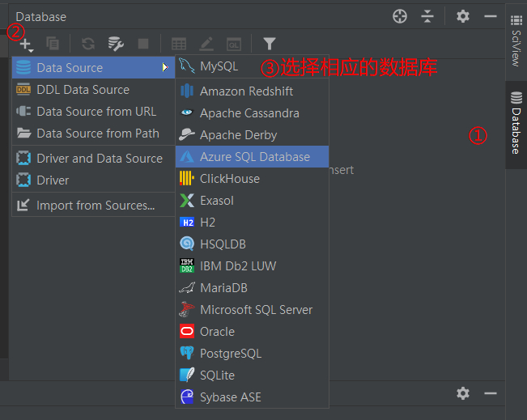Image resolution: width=527 pixels, height=420 pixels.
Task: Choose DDL Data Source
Action: (x=93, y=90)
